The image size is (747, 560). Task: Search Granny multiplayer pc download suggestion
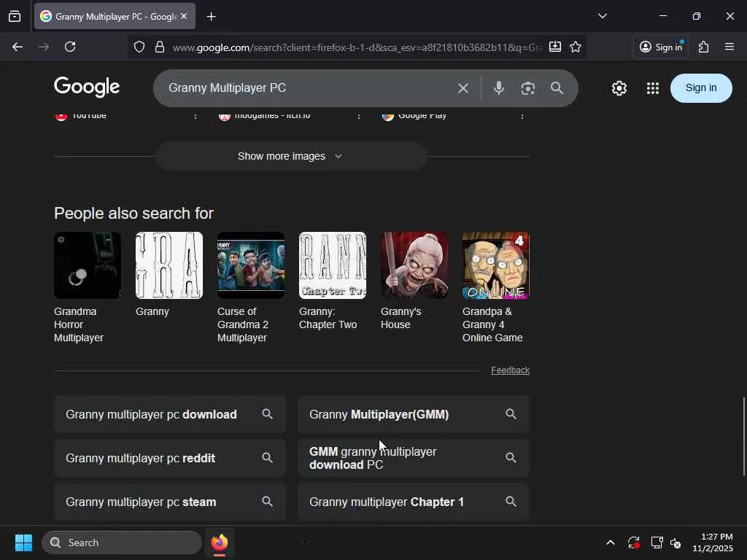[x=170, y=414]
